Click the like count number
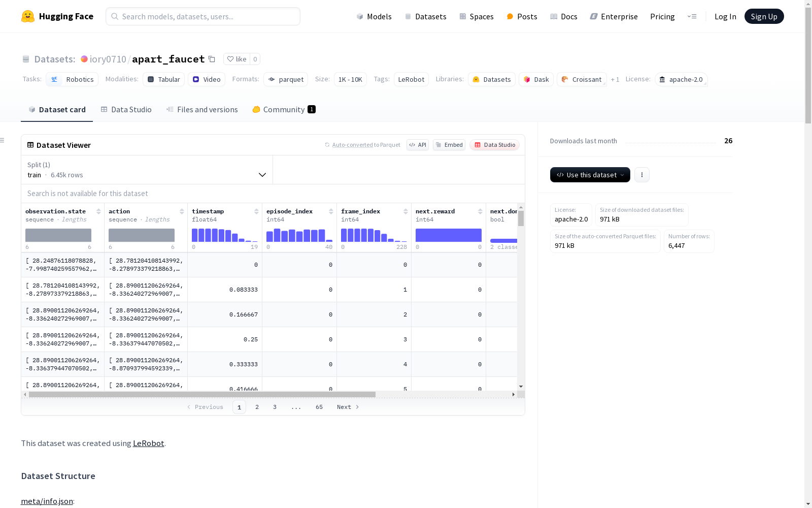Viewport: 812px width, 508px height. 255,59
